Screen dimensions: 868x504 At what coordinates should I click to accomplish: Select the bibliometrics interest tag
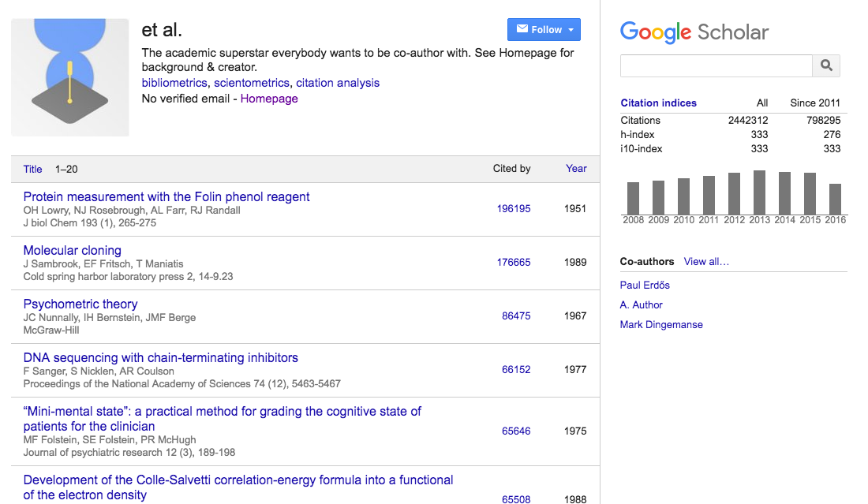(x=174, y=83)
